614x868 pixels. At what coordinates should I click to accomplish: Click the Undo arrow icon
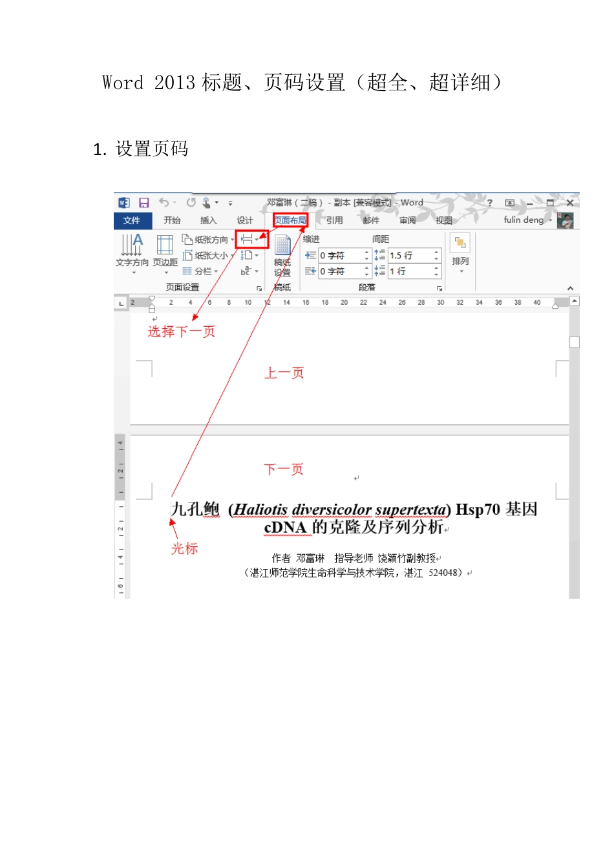pyautogui.click(x=164, y=202)
